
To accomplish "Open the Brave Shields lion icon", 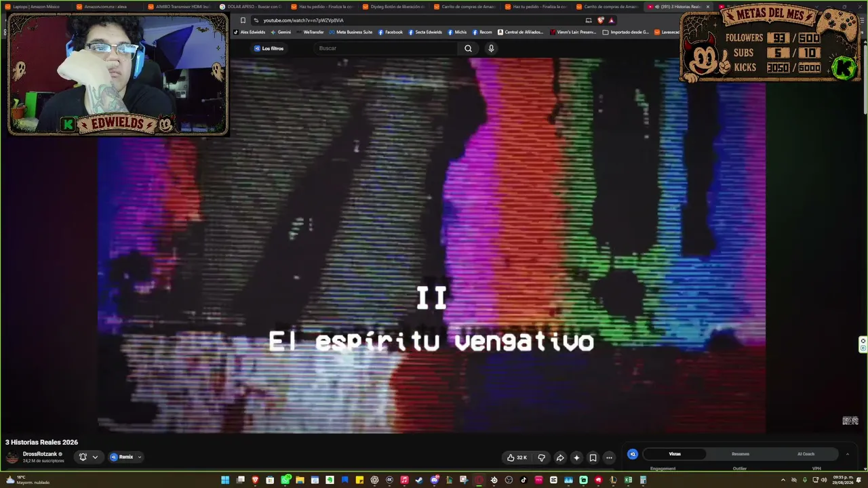I will pos(600,20).
